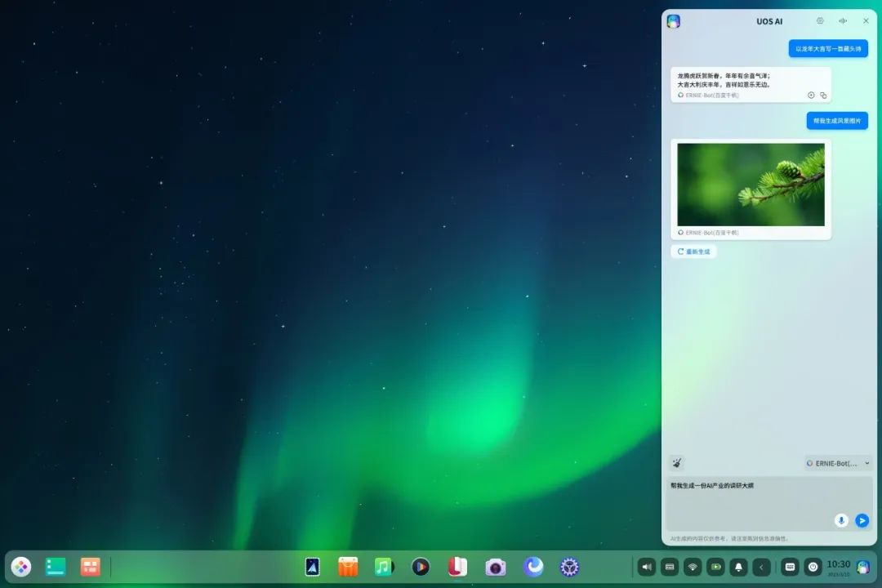Open UOS AI settings gear icon

click(x=820, y=21)
